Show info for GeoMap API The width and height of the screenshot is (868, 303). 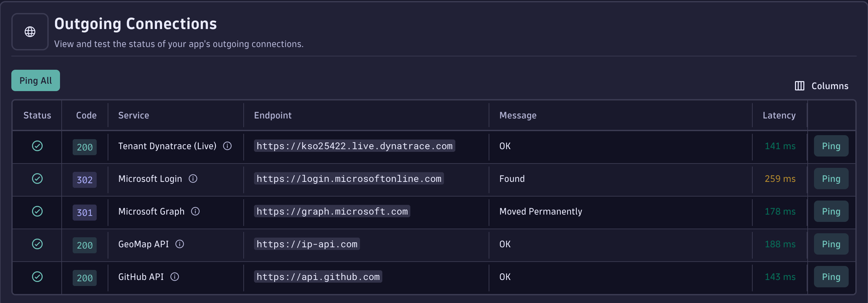(180, 244)
